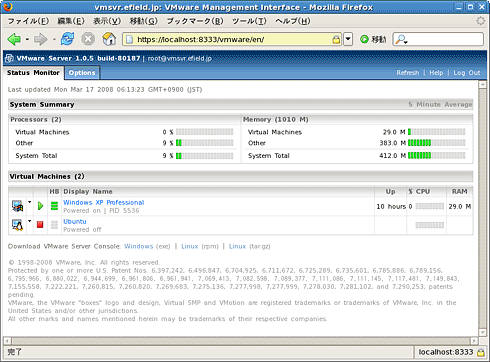Open the 表示(V) menu
Image resolution: width=490 pixels, height=362 pixels.
click(x=107, y=21)
